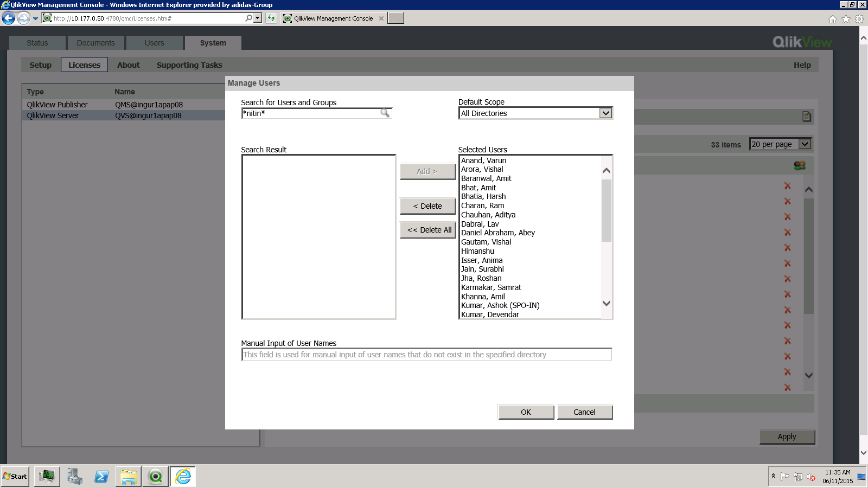Screen dimensions: 868x488
Task: Click the < Delete button
Action: [427, 206]
